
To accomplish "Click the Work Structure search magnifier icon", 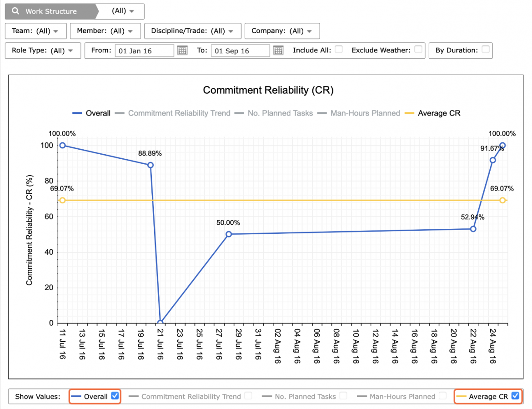I will (15, 11).
